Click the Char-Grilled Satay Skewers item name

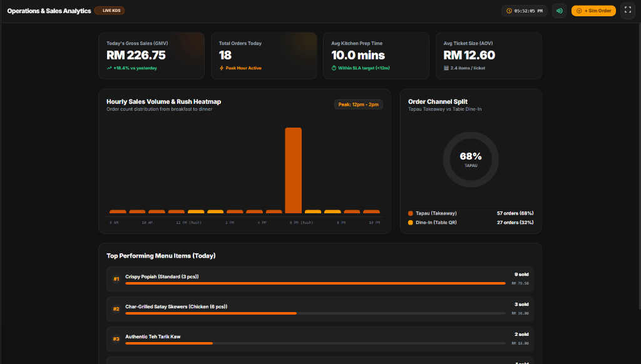pos(176,306)
